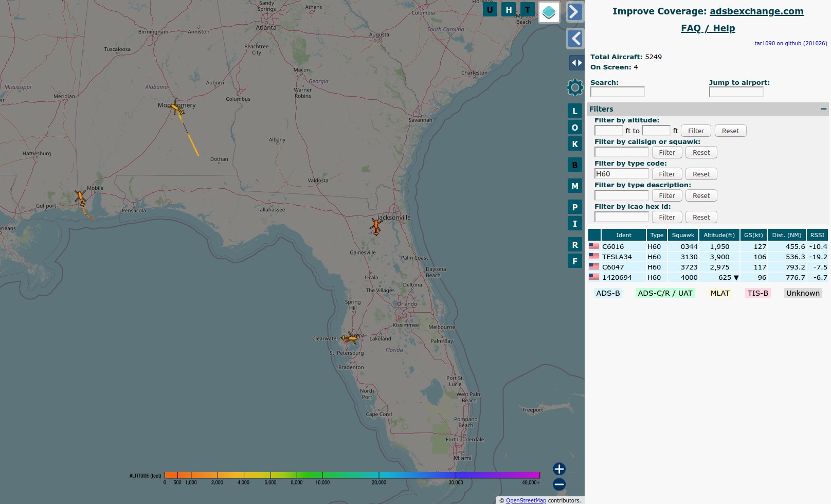Click the ADS-B legend swatch
831x504 pixels.
[608, 293]
